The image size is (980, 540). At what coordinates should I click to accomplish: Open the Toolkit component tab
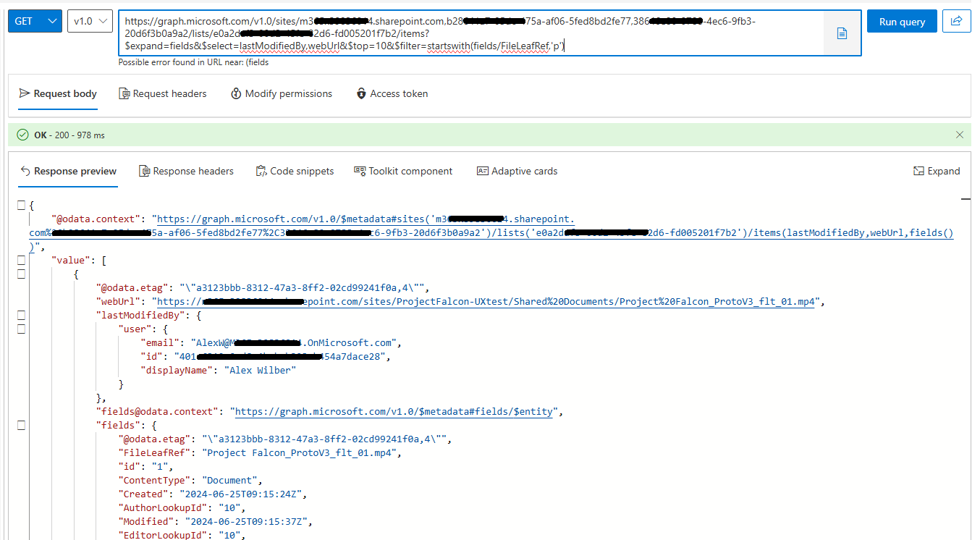coord(403,172)
